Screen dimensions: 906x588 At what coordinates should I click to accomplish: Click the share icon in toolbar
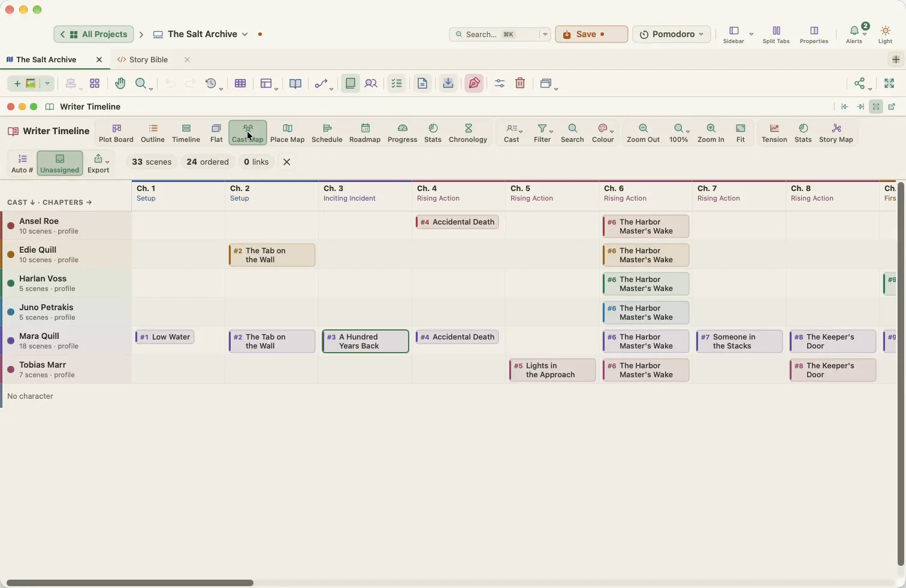coord(860,84)
